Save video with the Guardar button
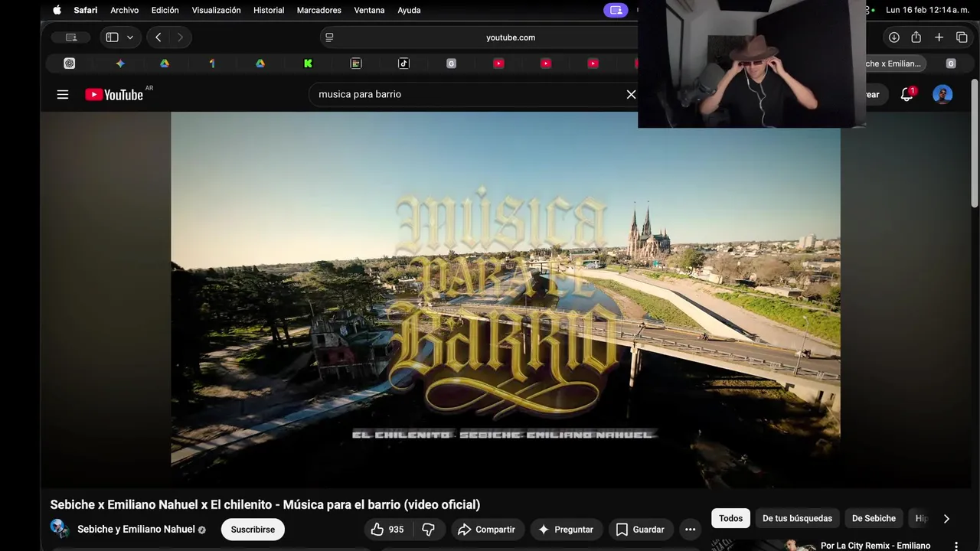Viewport: 980px width, 551px height. 640,529
